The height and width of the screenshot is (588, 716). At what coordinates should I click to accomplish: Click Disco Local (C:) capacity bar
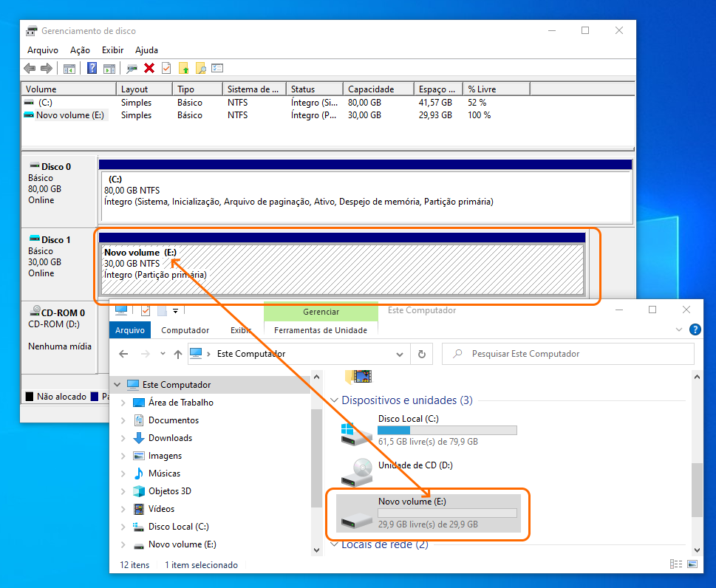447,430
